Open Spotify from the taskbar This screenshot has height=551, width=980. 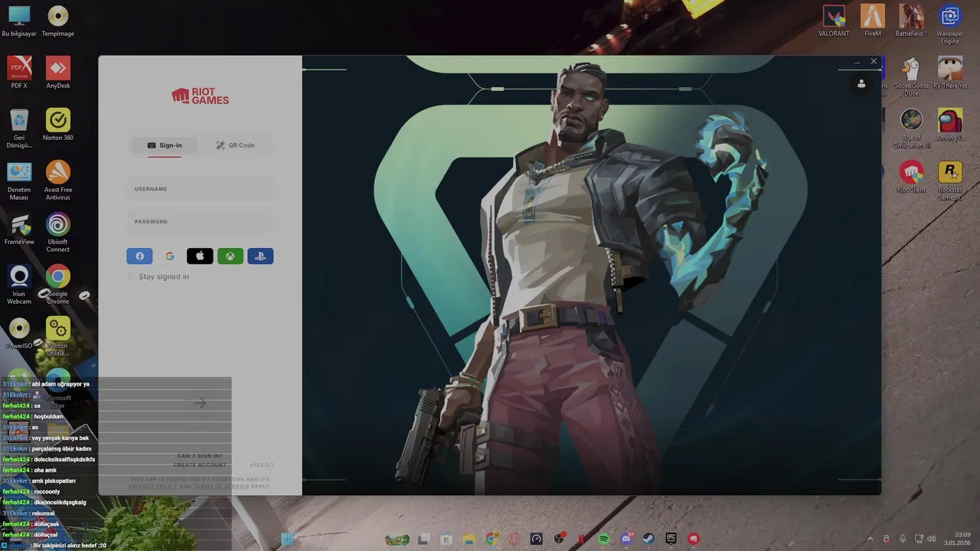[604, 540]
